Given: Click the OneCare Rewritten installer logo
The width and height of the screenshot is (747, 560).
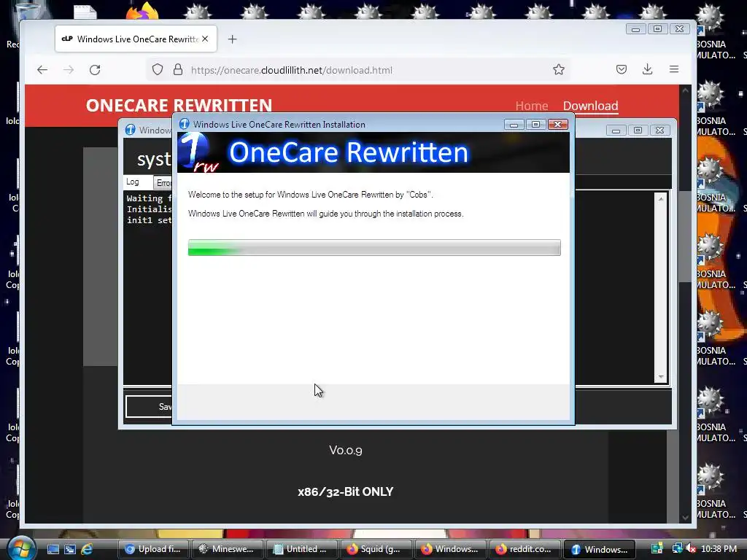Looking at the screenshot, I should click(x=198, y=152).
